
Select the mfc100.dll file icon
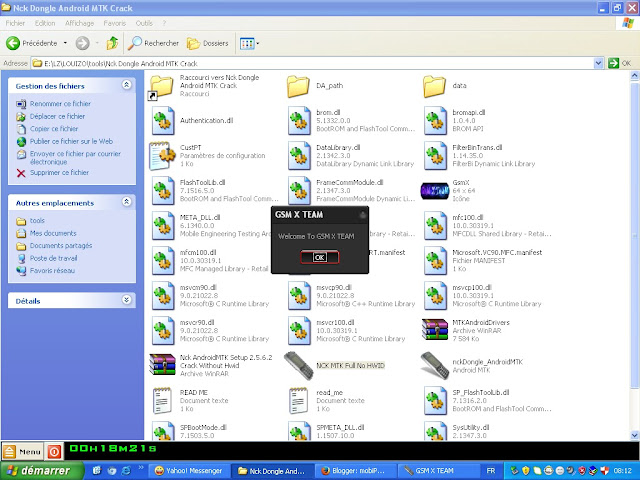(x=436, y=226)
